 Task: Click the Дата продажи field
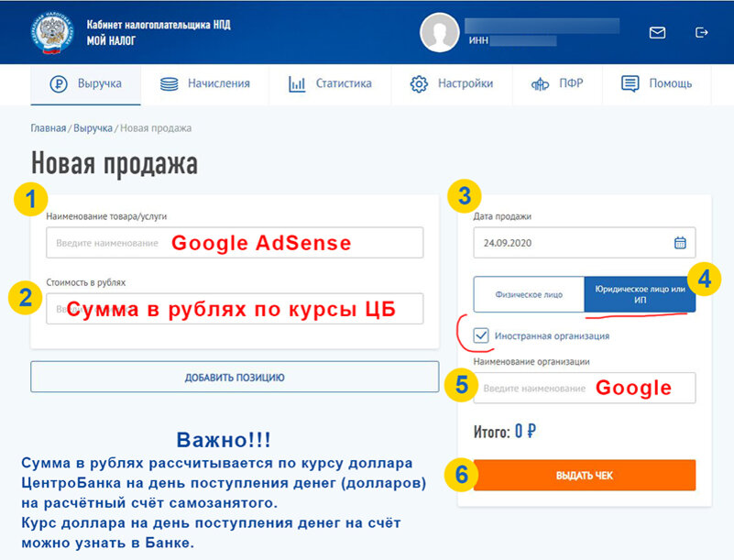point(585,243)
